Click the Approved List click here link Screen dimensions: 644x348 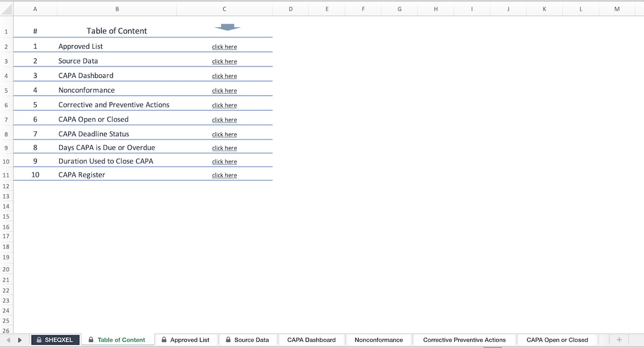pyautogui.click(x=224, y=46)
